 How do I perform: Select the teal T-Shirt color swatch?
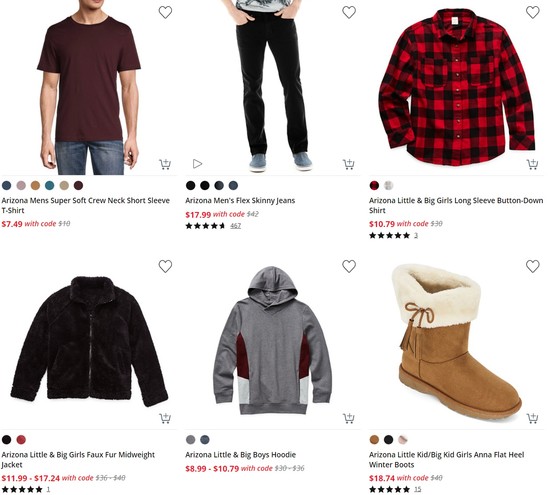pyautogui.click(x=49, y=185)
